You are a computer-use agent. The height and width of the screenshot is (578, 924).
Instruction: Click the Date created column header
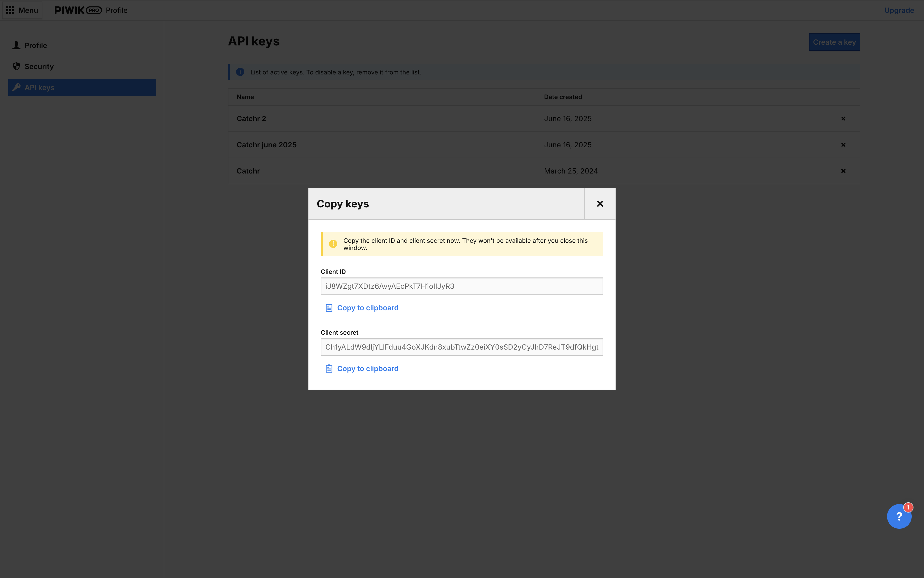coord(563,97)
